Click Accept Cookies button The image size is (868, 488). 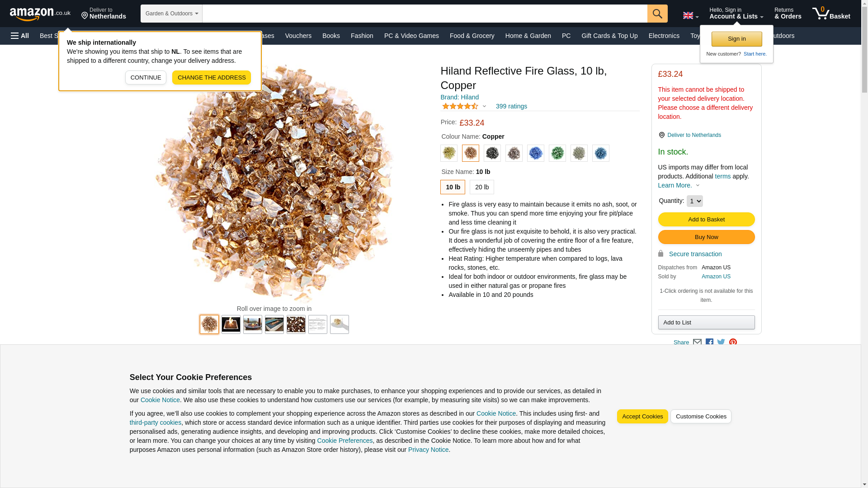coord(642,417)
